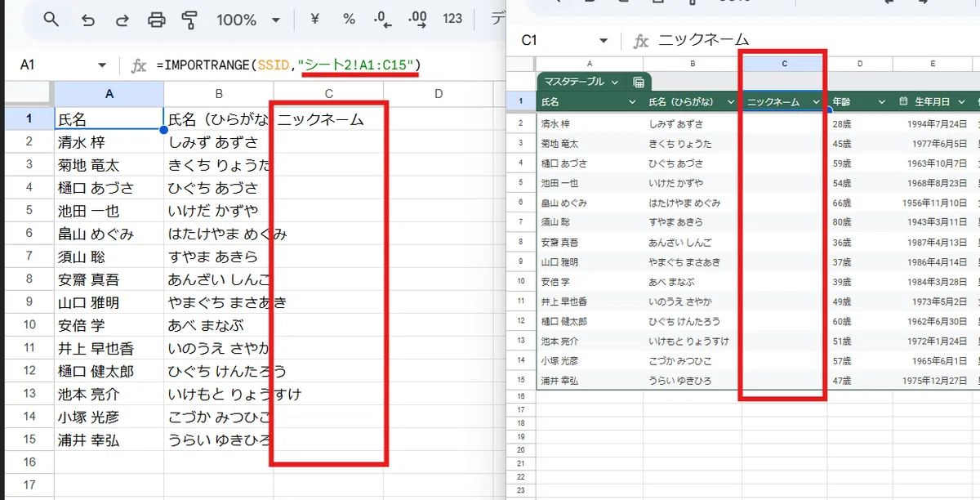Select column D header in left sheet
This screenshot has height=500, width=980.
click(439, 94)
